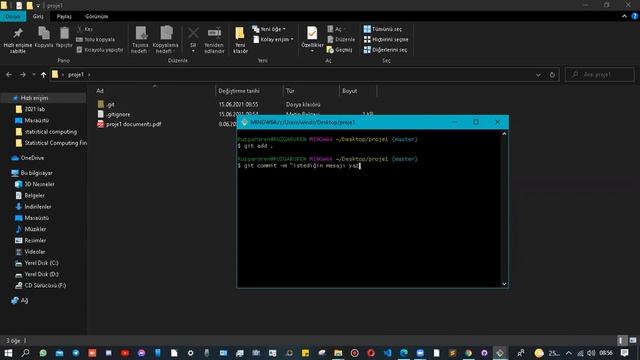Viewport: 640px width, 360px height.
Task: Open the Taşıma hedefi menu
Action: (140, 40)
